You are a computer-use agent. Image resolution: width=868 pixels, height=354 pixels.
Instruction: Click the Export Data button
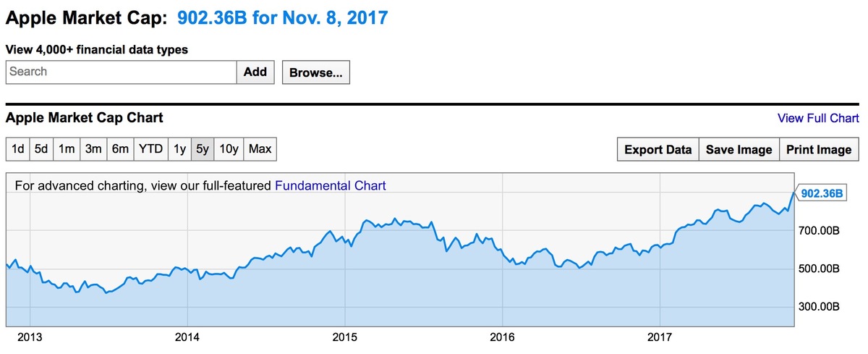658,150
